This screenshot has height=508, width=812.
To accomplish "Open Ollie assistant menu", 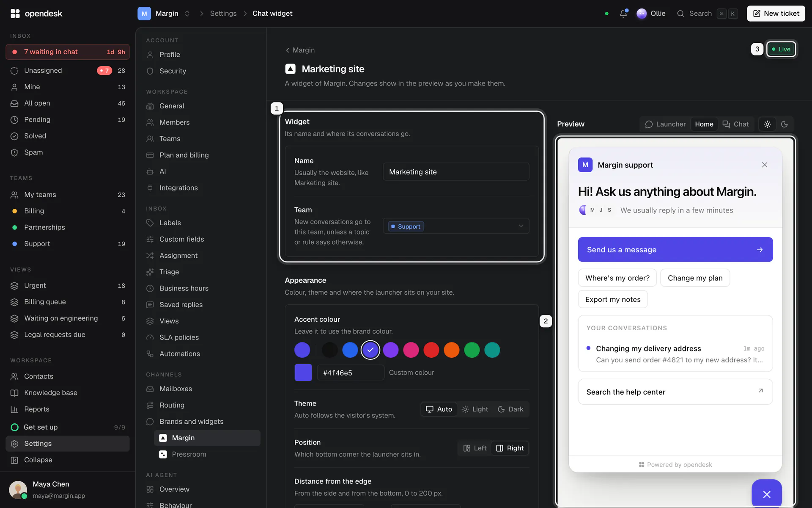I will pos(651,14).
